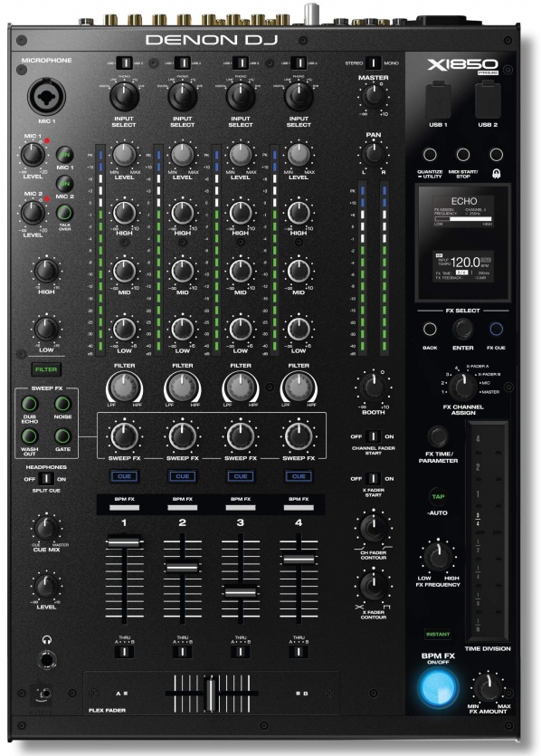Toggle the Split Cue headphones switch
Screen dimensions: 541x756
pyautogui.click(x=46, y=479)
